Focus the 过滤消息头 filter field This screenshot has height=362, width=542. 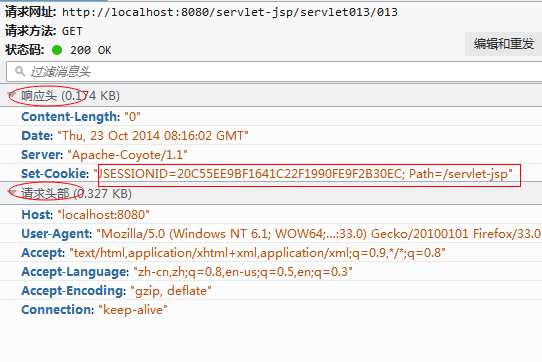tap(274, 72)
